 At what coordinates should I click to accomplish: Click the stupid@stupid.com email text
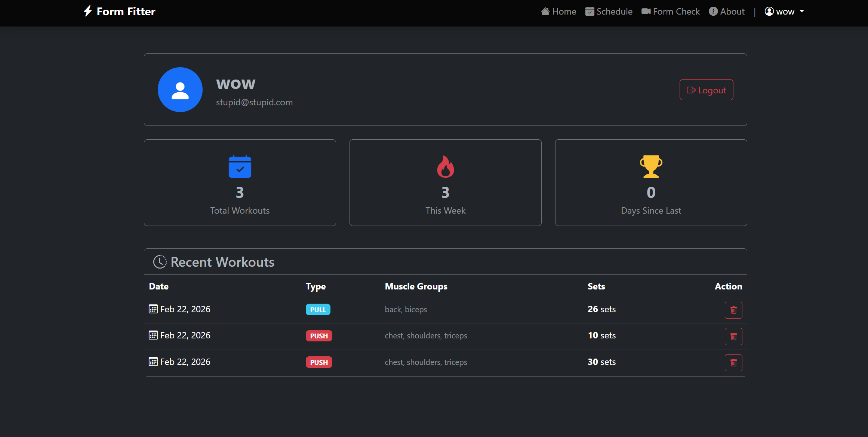pos(254,102)
